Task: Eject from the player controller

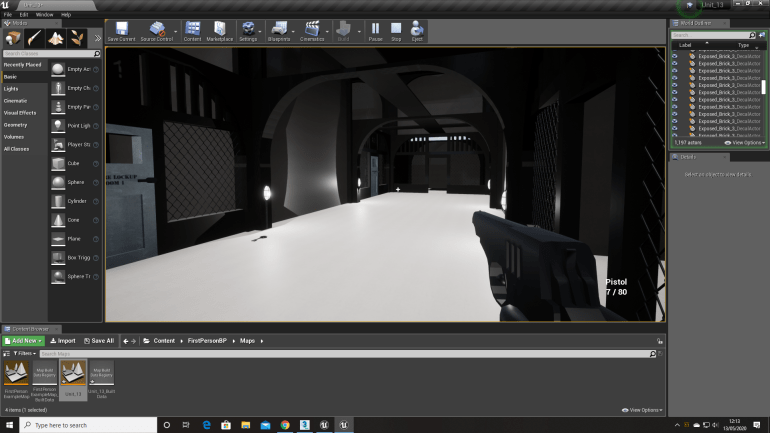Action: click(417, 31)
